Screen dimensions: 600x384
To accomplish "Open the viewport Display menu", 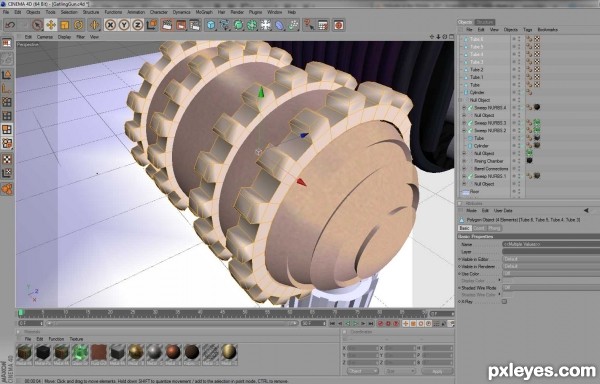I will coord(65,37).
